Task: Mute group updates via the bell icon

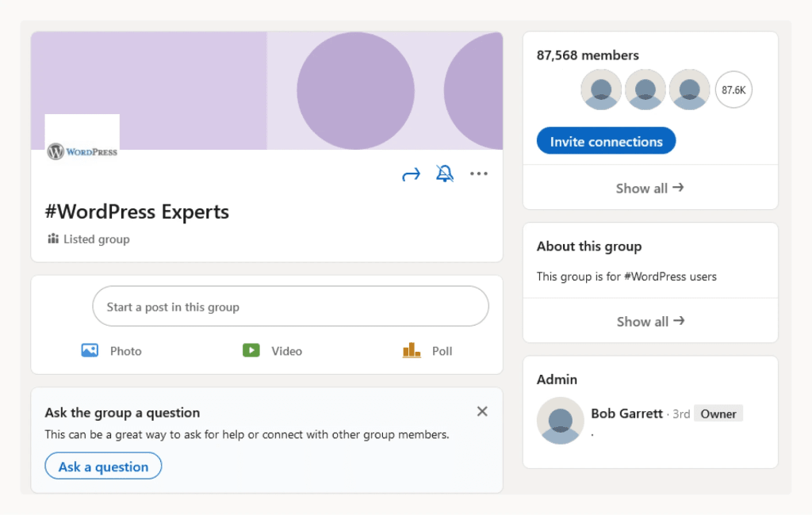Action: (x=445, y=173)
